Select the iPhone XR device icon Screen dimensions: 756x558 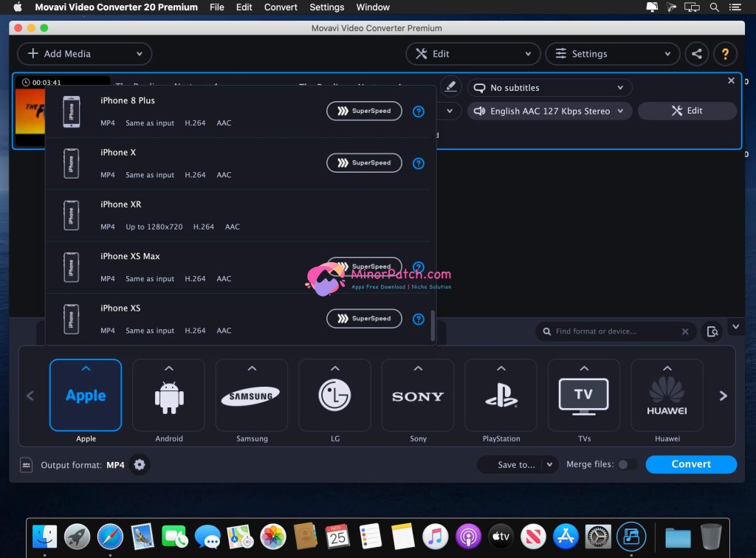point(72,215)
